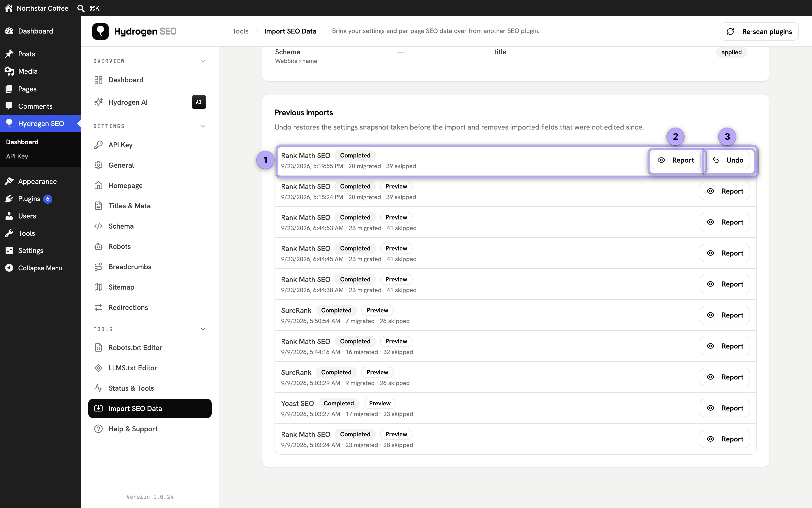Click the applied status badge for Schema
The image size is (812, 508).
coord(732,52)
